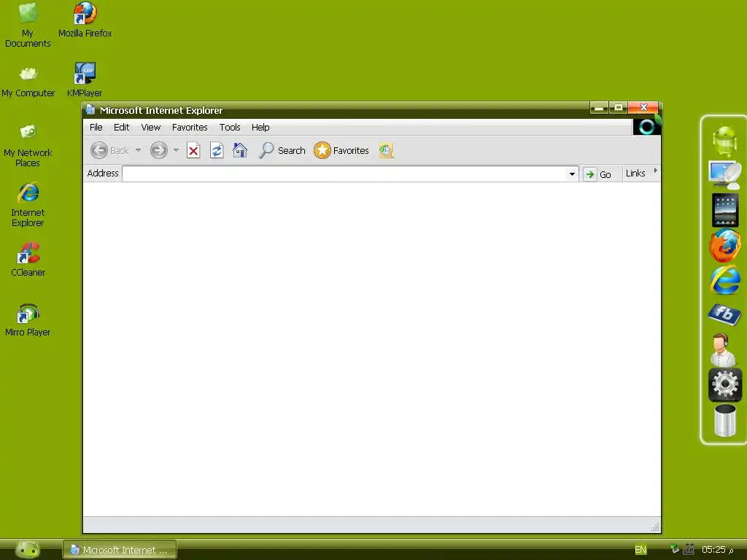Click the headset support person dock icon

723,349
